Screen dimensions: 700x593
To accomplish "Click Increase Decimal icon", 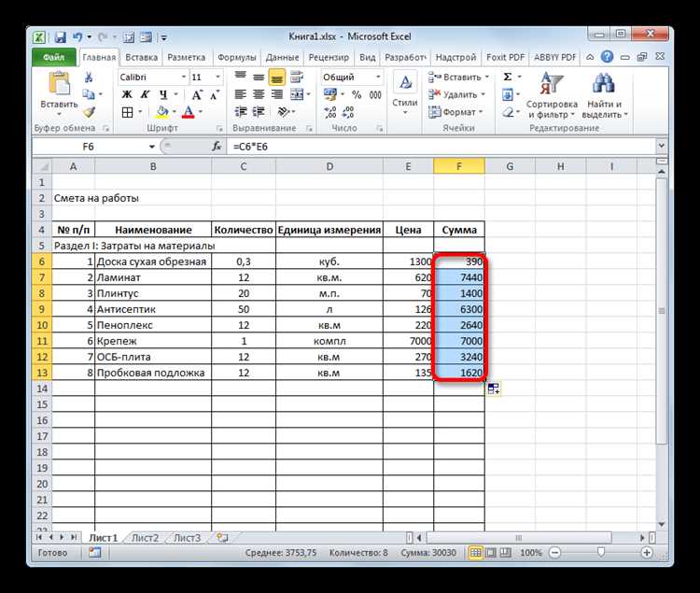I will click(x=329, y=112).
